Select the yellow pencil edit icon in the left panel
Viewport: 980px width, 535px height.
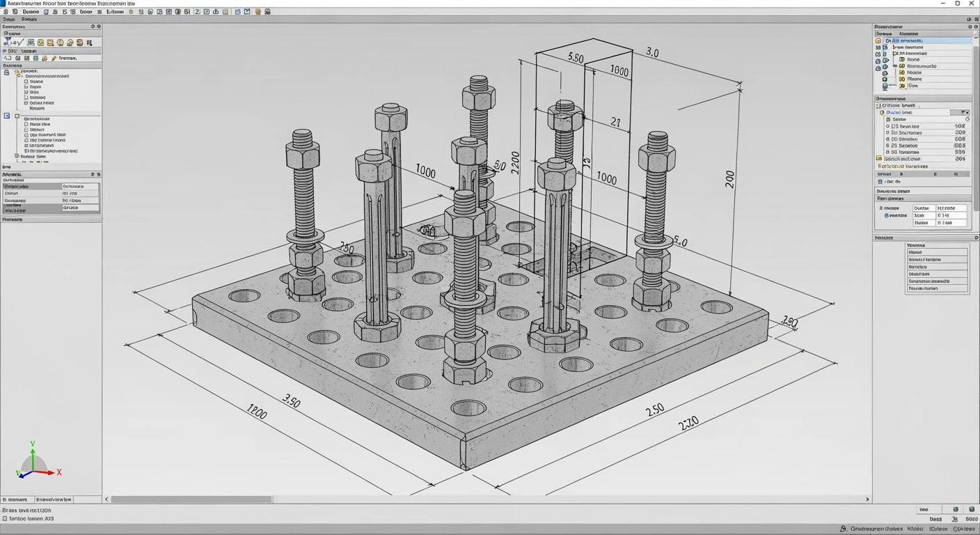[x=54, y=56]
